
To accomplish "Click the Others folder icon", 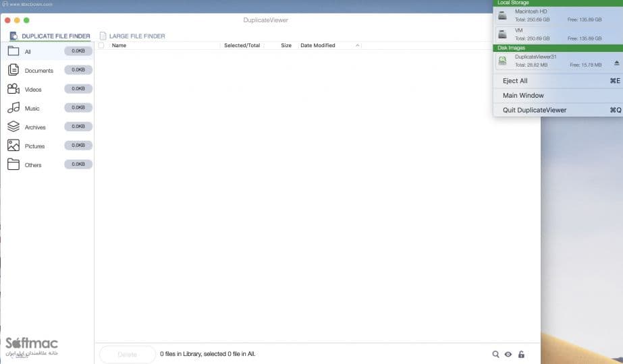I will click(13, 164).
